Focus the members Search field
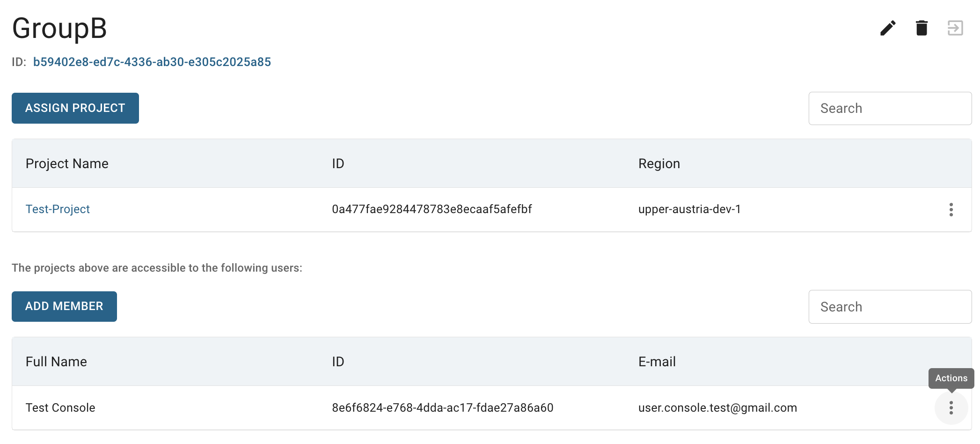The image size is (980, 444). 890,307
